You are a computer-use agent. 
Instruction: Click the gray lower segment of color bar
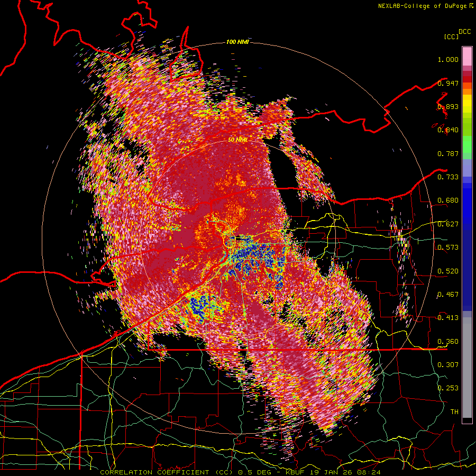pyautogui.click(x=467, y=368)
